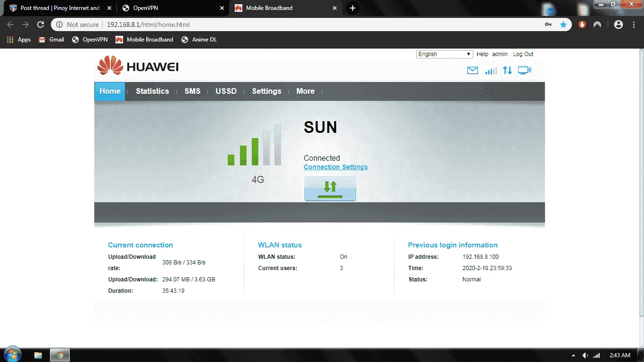Click the WLAN status heading
644x362 pixels.
(280, 245)
